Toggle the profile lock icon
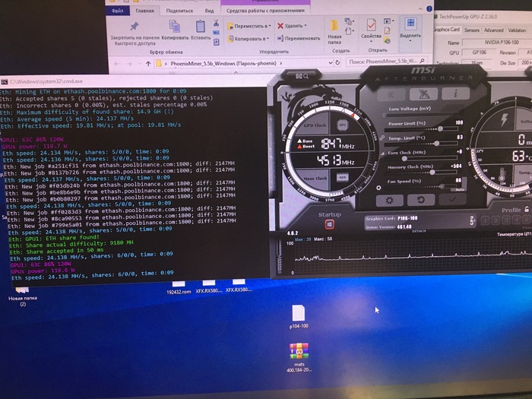532x399 pixels. (x=527, y=209)
